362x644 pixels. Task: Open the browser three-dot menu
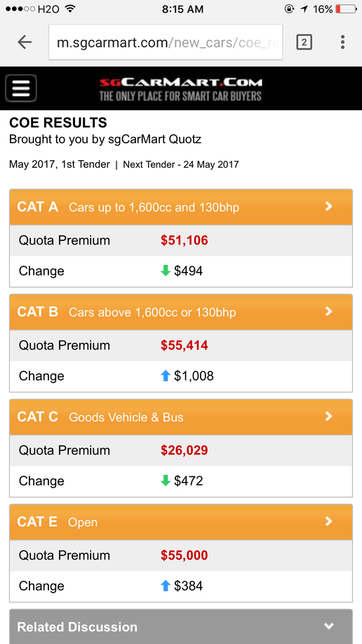pos(342,42)
